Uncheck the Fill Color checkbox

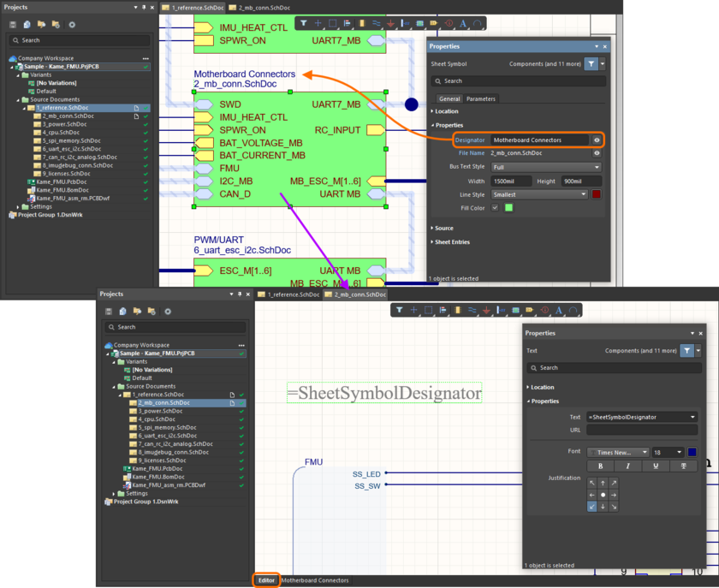pos(495,208)
